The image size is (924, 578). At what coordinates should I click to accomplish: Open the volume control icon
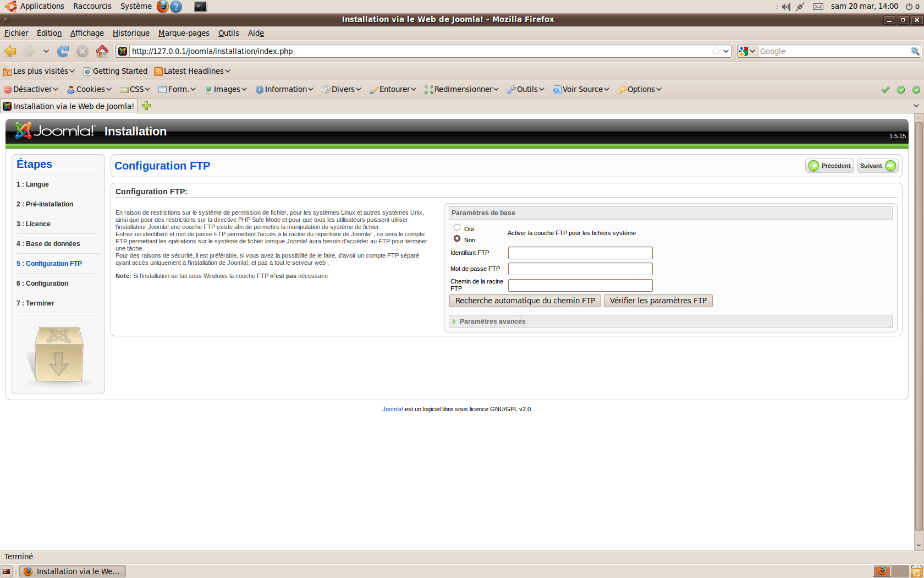click(786, 7)
